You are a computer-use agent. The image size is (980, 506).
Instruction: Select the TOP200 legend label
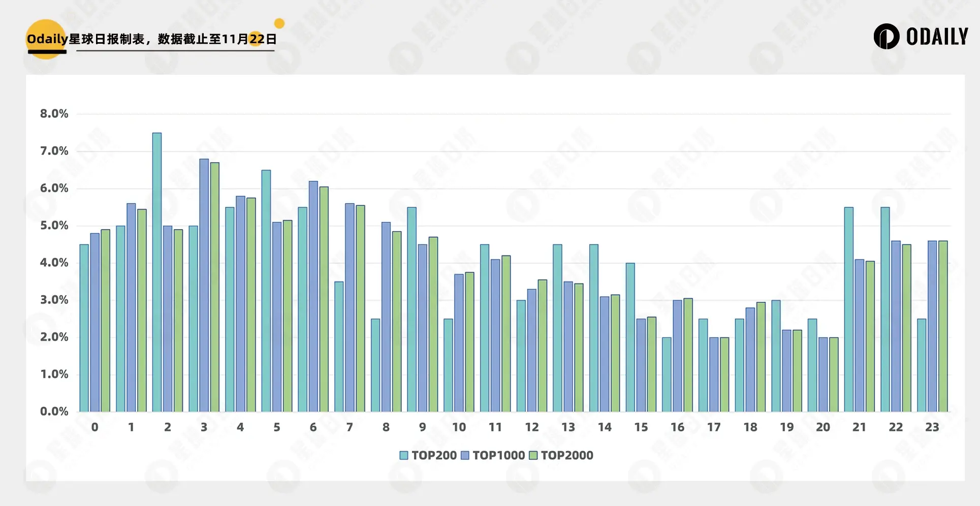click(x=434, y=455)
